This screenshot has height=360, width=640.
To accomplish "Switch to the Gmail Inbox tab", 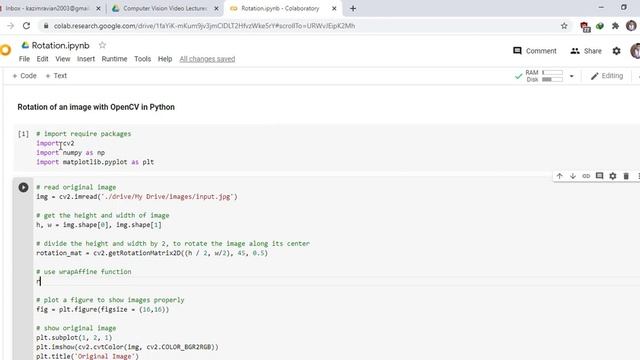I will tap(48, 8).
